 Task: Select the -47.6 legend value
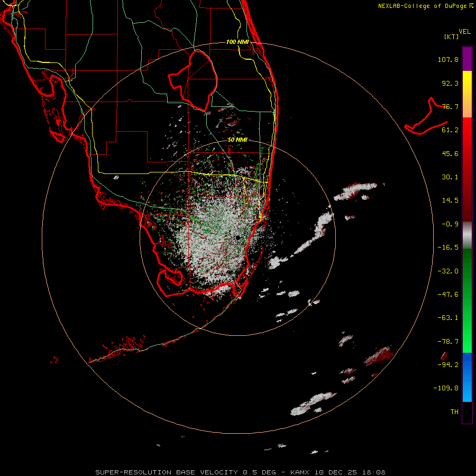pyautogui.click(x=448, y=295)
